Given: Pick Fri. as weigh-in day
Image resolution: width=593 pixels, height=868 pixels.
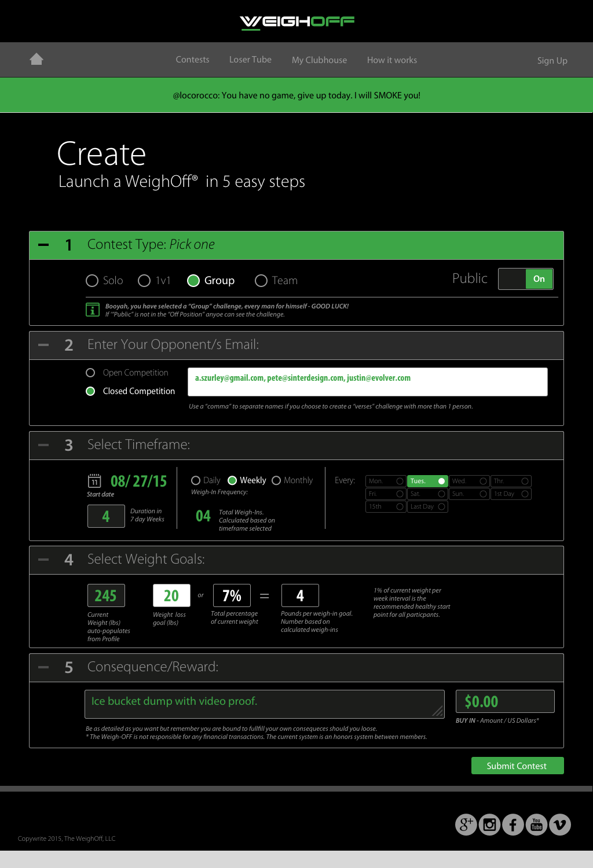Looking at the screenshot, I should (x=386, y=494).
